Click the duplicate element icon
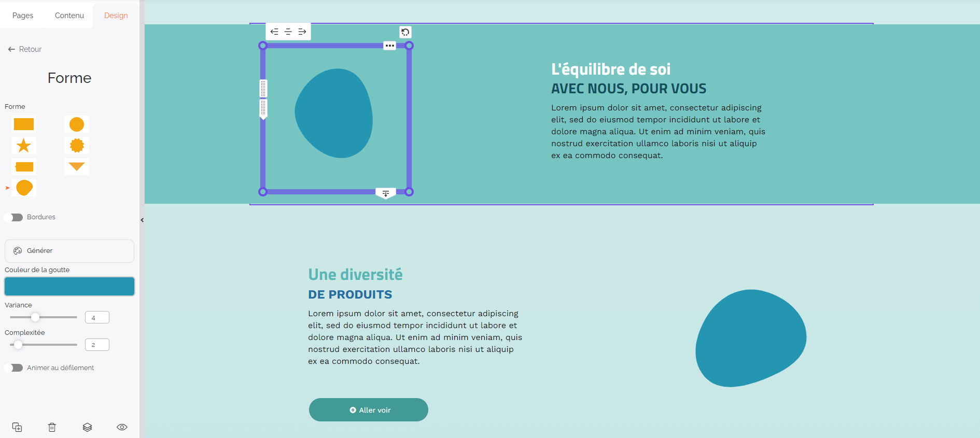The width and height of the screenshot is (980, 438). tap(17, 427)
